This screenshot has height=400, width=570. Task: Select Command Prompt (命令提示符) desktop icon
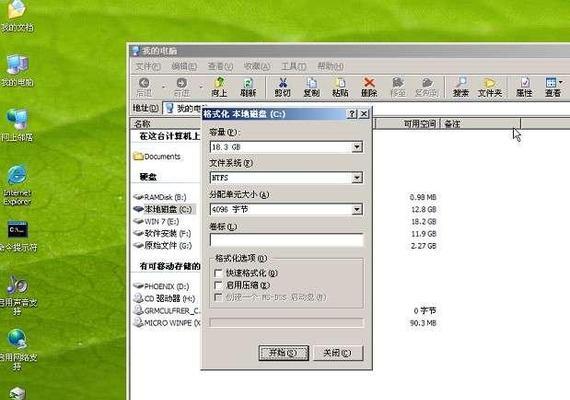point(18,236)
